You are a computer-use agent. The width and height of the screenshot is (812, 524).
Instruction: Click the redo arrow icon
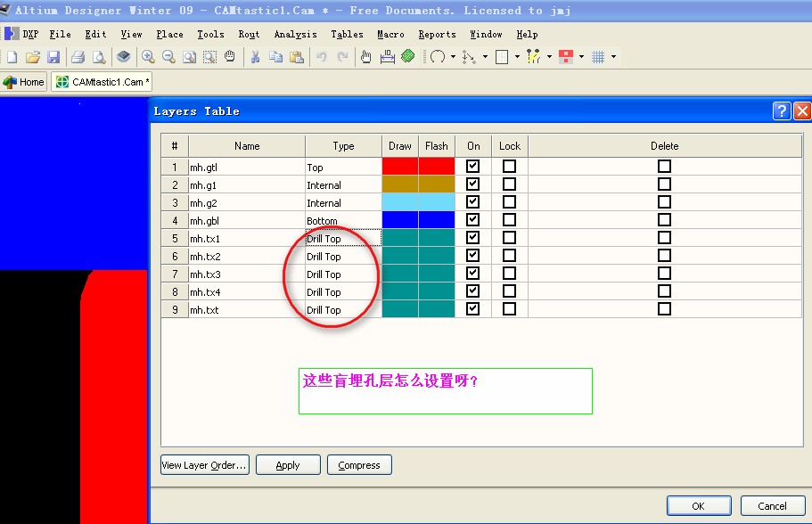point(342,57)
